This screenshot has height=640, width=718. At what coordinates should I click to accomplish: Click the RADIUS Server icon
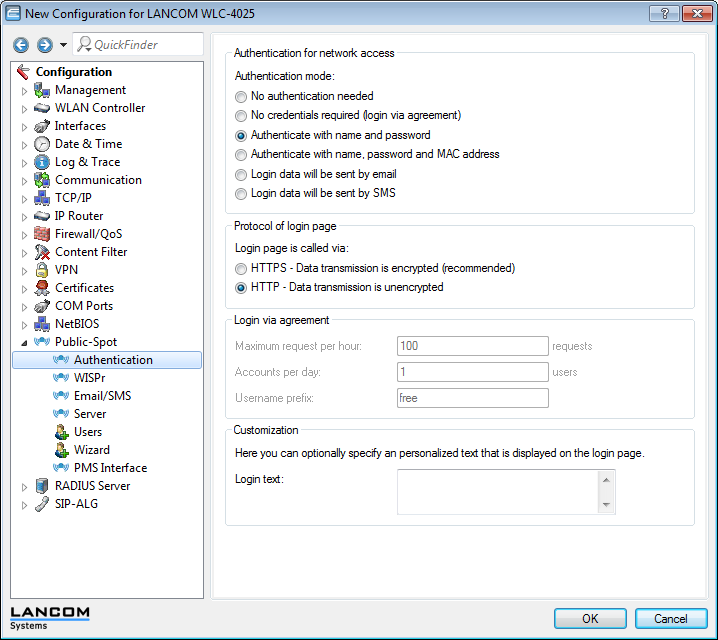tap(42, 486)
